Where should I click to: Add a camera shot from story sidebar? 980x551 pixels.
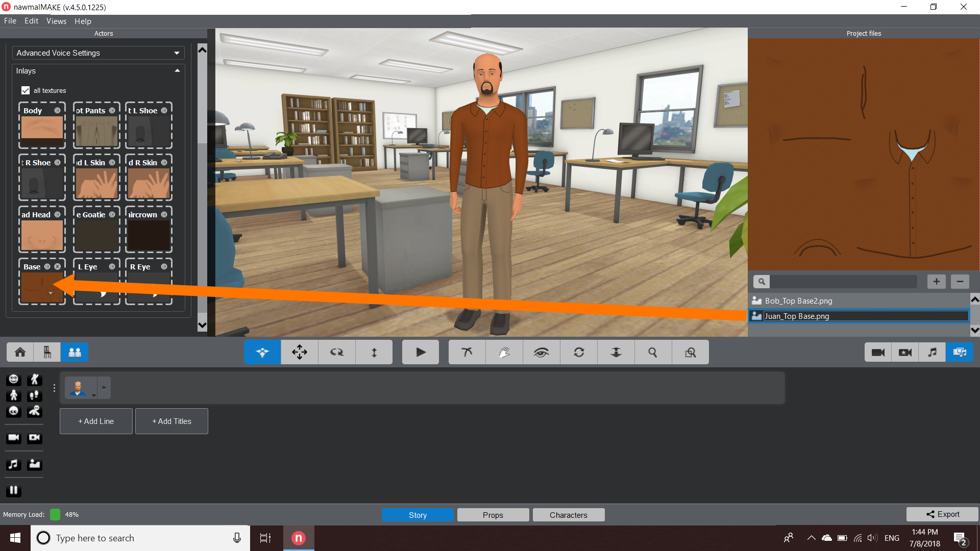tap(14, 437)
